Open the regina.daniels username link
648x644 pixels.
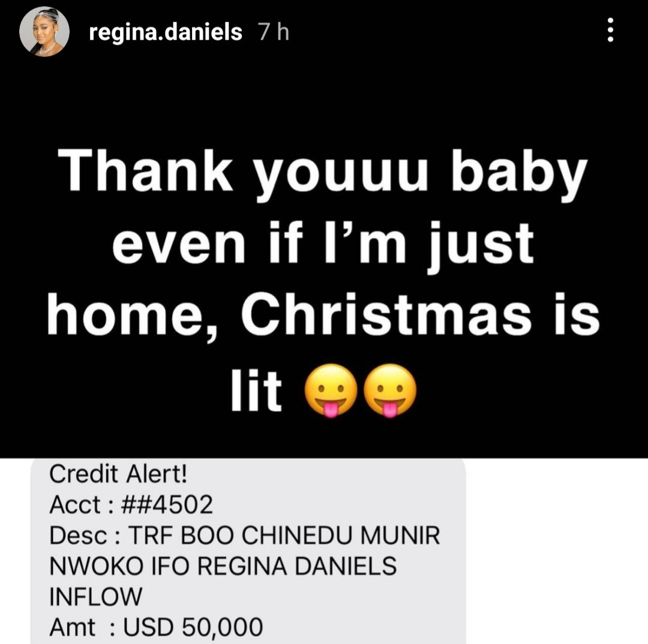tap(166, 32)
